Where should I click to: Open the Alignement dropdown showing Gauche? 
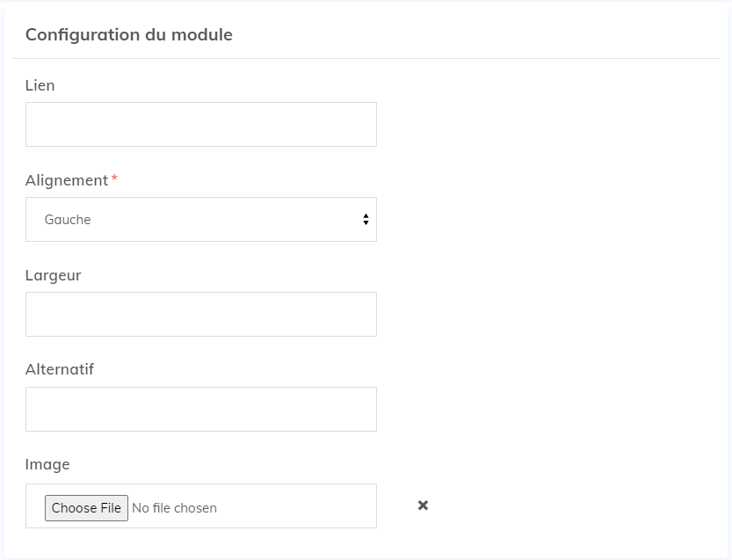coord(200,219)
